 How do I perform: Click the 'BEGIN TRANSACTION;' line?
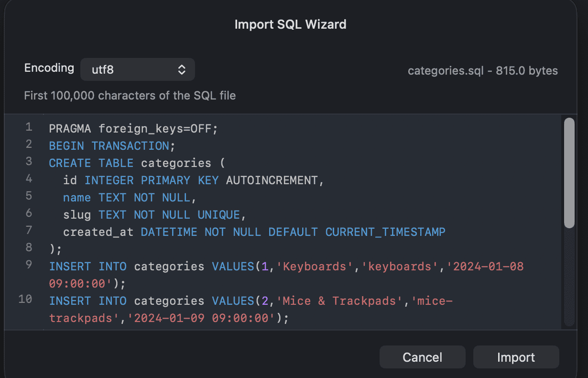112,146
